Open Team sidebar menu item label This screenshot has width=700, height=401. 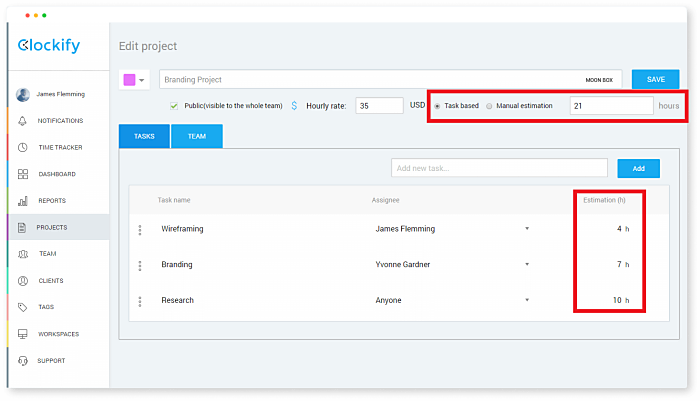[x=48, y=254]
